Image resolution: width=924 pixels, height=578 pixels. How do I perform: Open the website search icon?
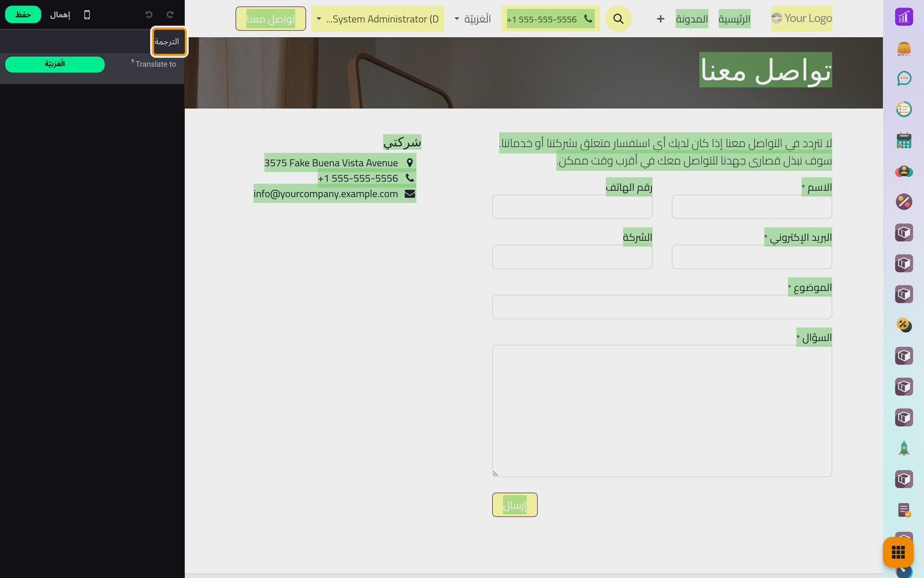(x=618, y=19)
